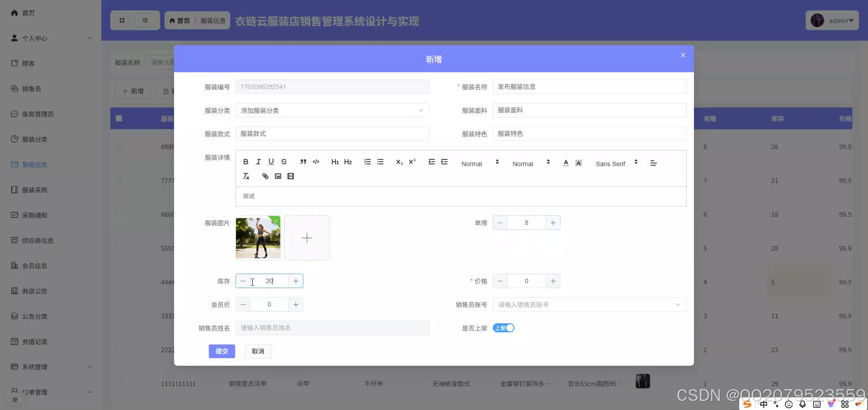The width and height of the screenshot is (868, 410).
Task: Expand the admin user dropdown
Action: click(x=832, y=20)
